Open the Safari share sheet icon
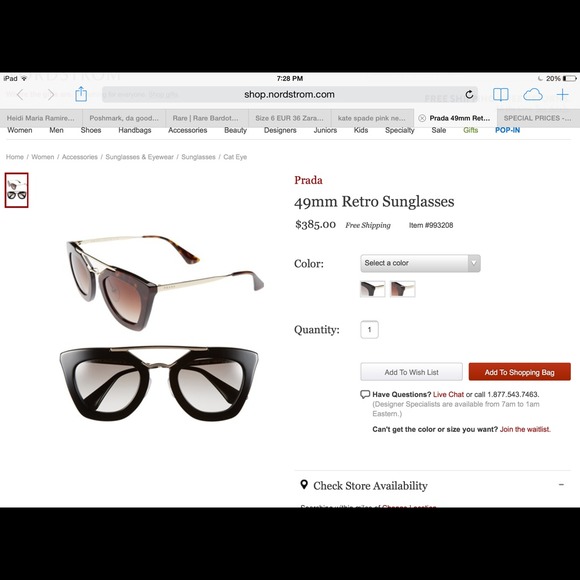Screen dimensions: 580x580 click(81, 94)
